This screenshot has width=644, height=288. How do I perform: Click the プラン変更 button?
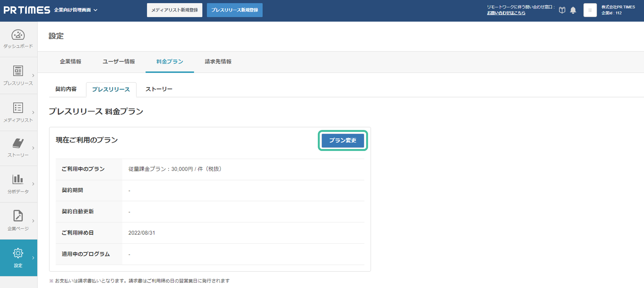pos(343,140)
